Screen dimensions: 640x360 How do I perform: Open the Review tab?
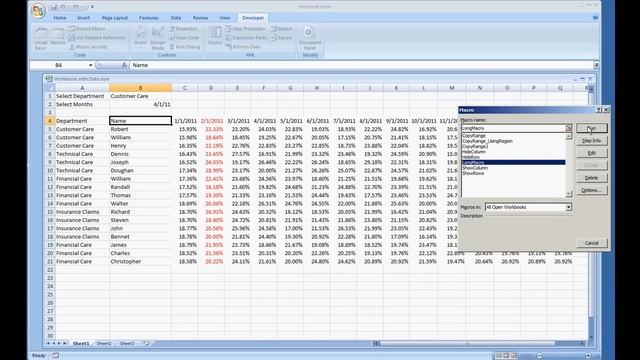(x=200, y=18)
